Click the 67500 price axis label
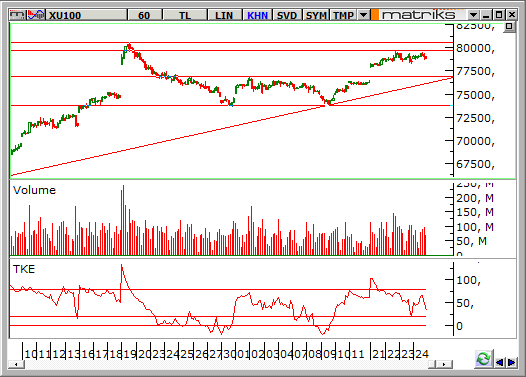This screenshot has height=377, width=526. pos(475,164)
